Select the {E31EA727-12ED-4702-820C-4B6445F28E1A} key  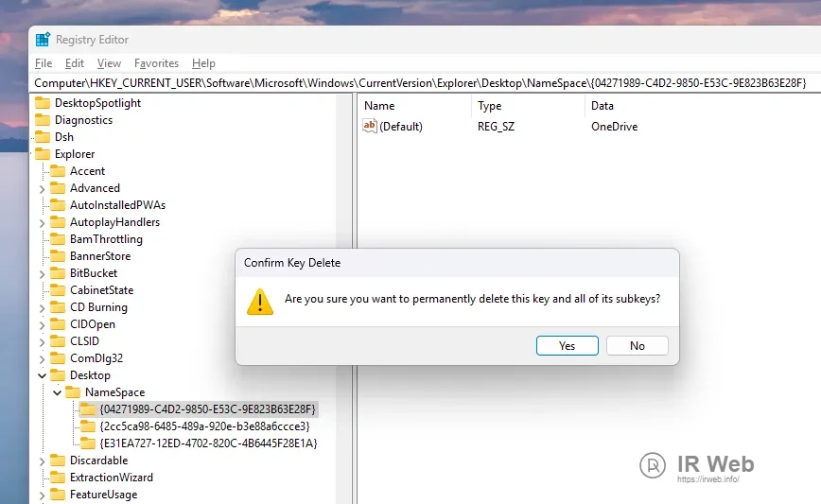click(x=207, y=443)
